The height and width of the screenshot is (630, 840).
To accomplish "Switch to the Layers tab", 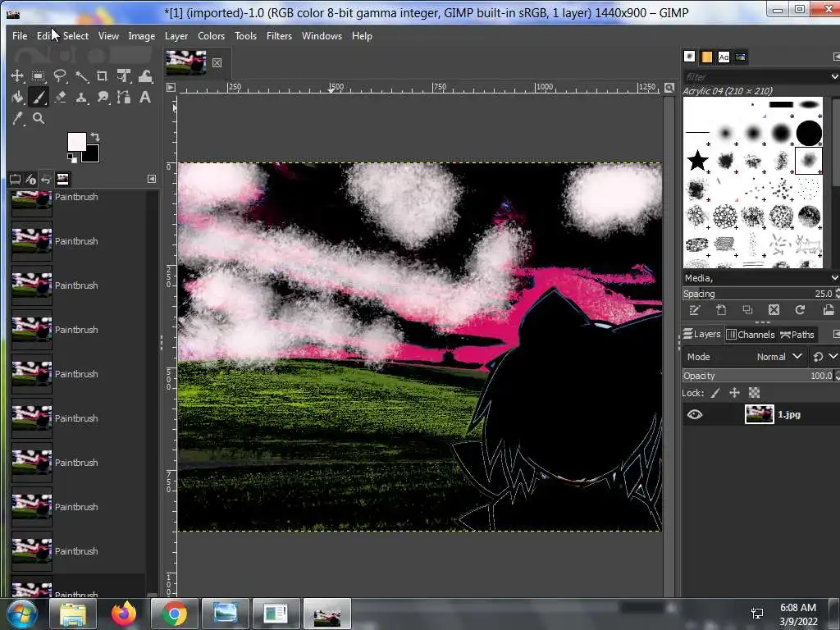I will point(702,335).
